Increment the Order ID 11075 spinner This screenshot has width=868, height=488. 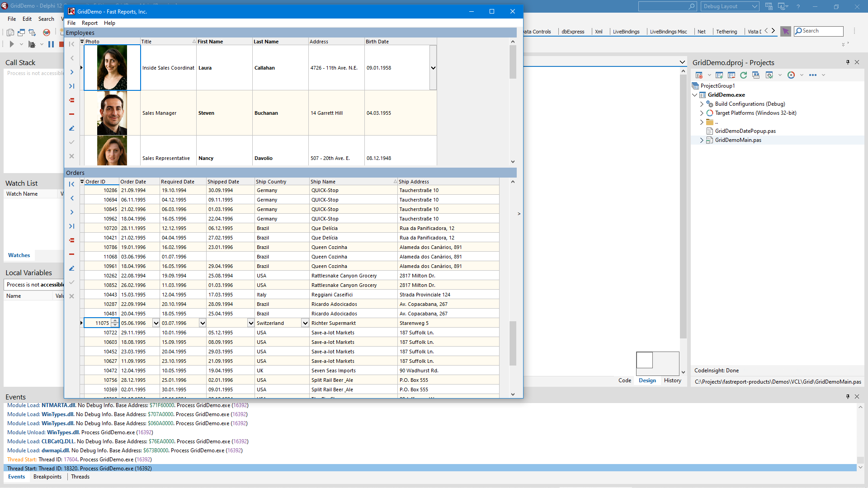115,321
